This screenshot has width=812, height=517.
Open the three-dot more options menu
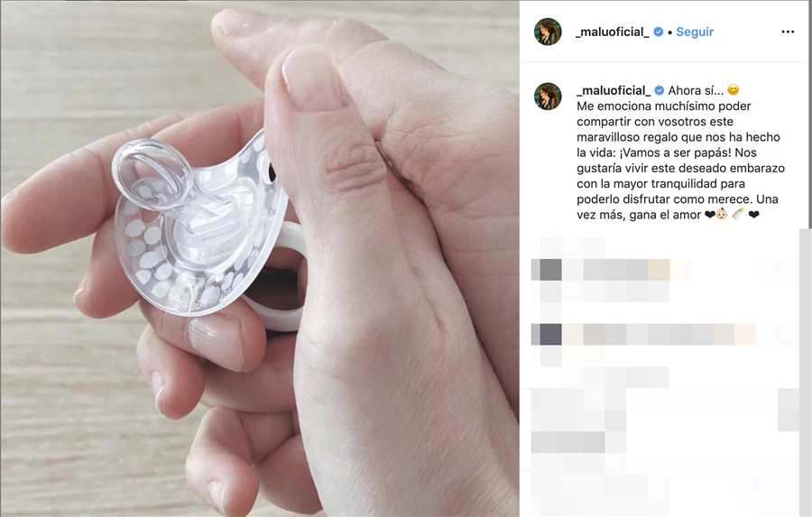click(787, 32)
